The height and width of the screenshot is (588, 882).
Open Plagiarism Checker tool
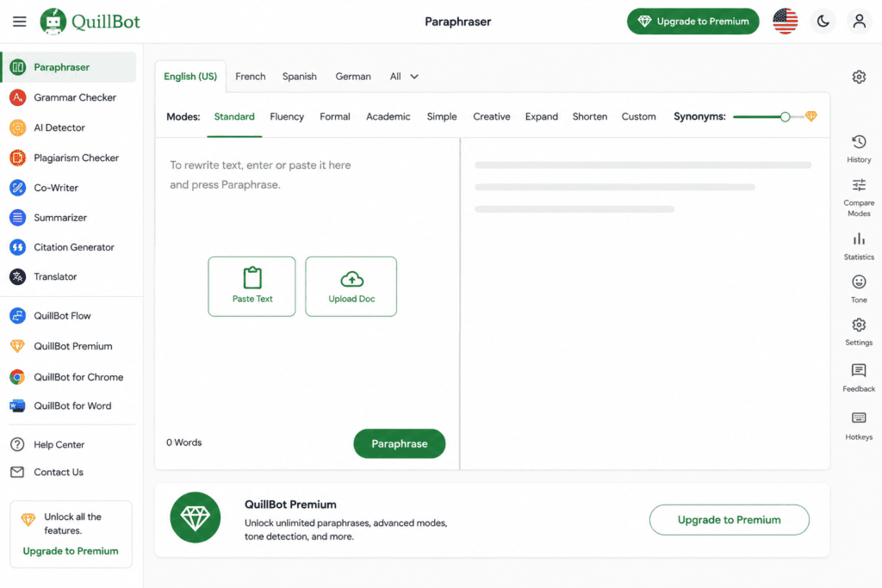coord(68,158)
